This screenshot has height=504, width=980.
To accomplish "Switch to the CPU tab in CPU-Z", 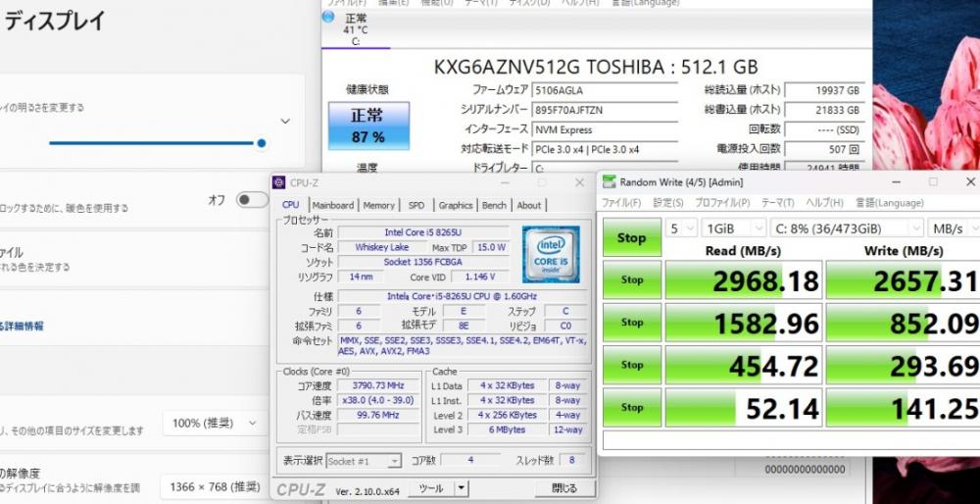I will click(291, 205).
